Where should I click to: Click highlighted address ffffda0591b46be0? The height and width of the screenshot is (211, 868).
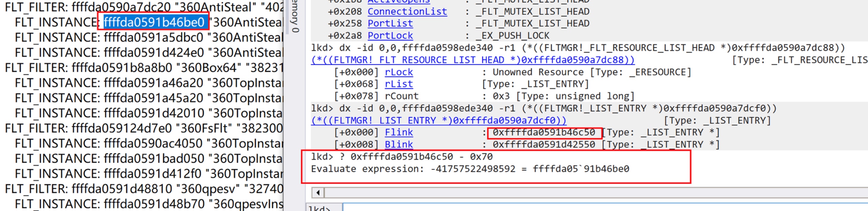(154, 22)
